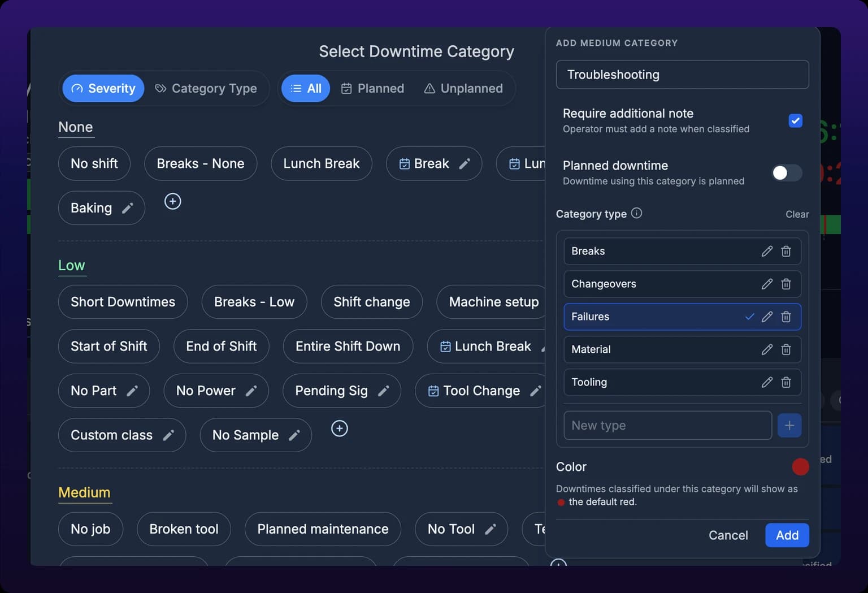Delete the Breaks category type

pyautogui.click(x=786, y=251)
